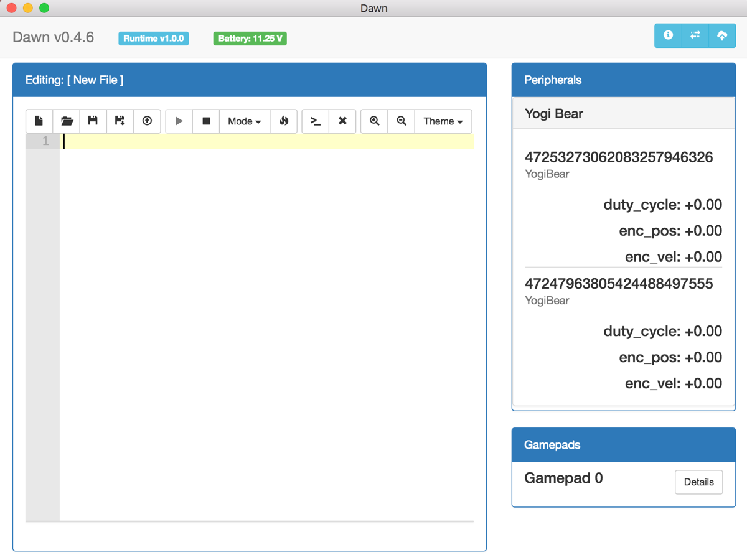
Task: Clear the console with the X icon
Action: (x=342, y=121)
